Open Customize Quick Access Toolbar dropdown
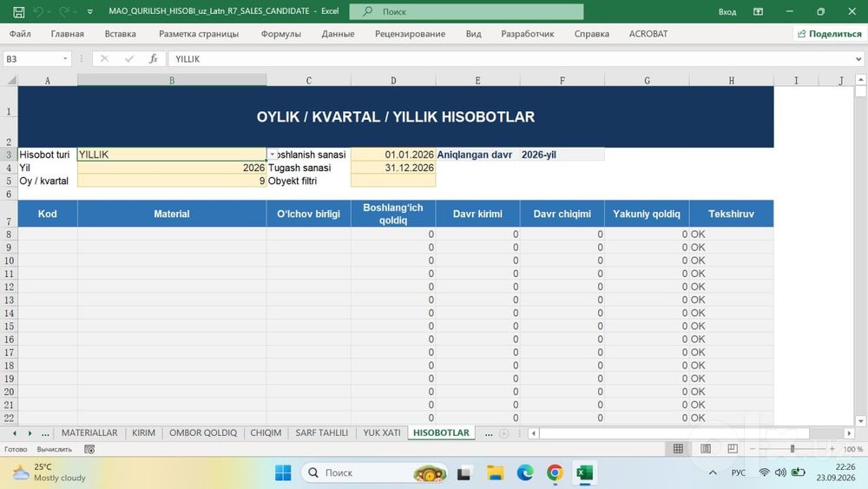Viewport: 868px width, 489px height. pos(89,11)
